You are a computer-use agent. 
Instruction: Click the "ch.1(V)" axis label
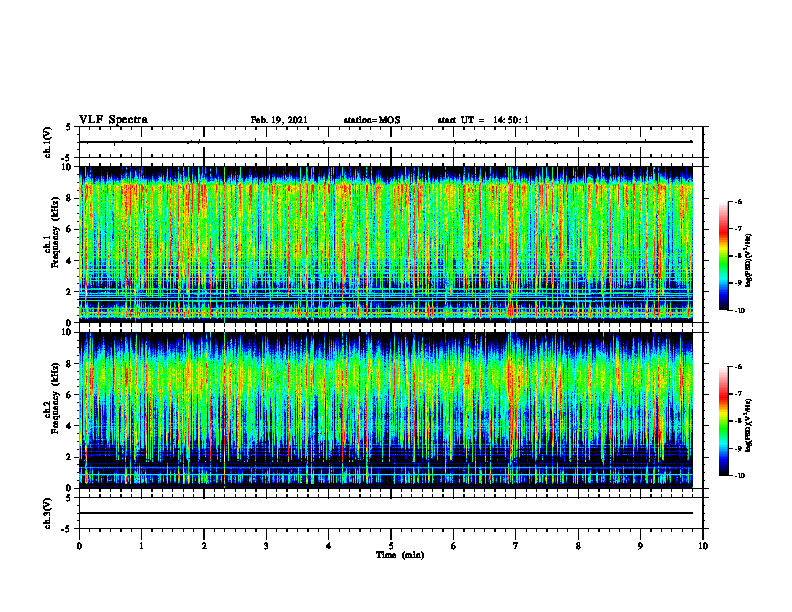pyautogui.click(x=47, y=142)
